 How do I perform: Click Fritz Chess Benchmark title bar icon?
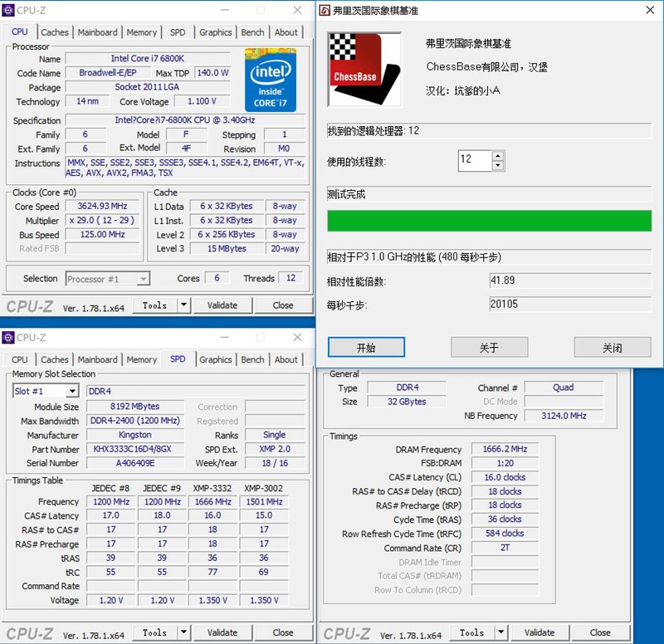[x=325, y=10]
